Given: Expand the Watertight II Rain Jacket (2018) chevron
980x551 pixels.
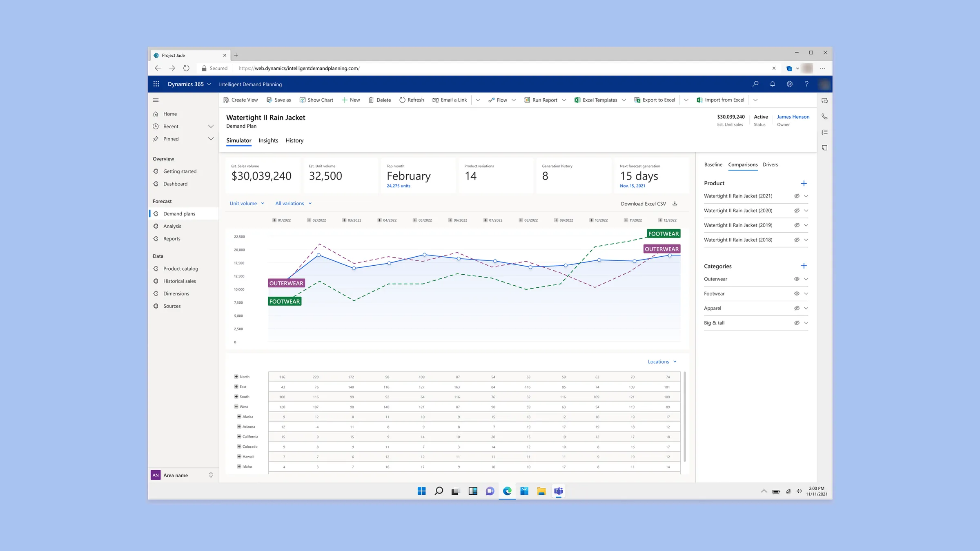Looking at the screenshot, I should click(x=806, y=240).
